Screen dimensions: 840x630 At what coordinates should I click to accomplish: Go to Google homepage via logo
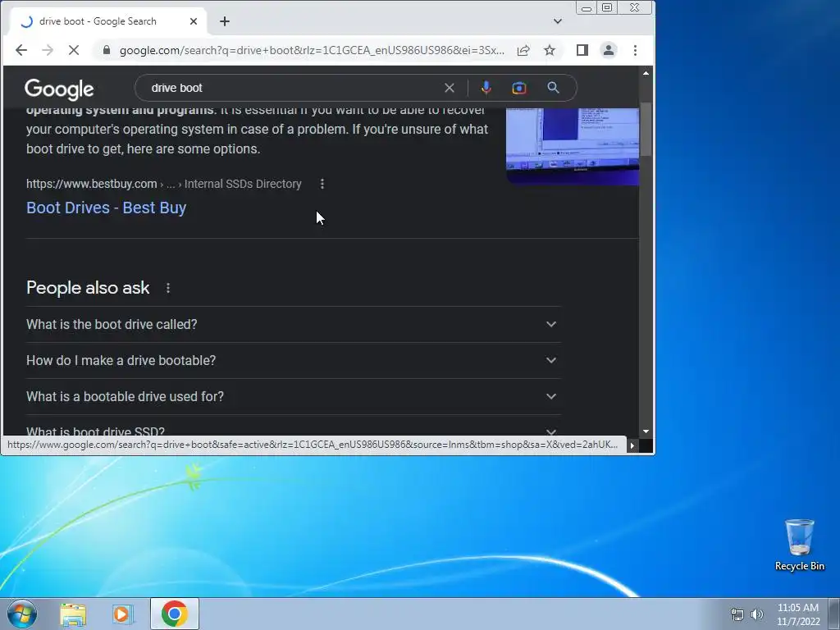tap(59, 89)
